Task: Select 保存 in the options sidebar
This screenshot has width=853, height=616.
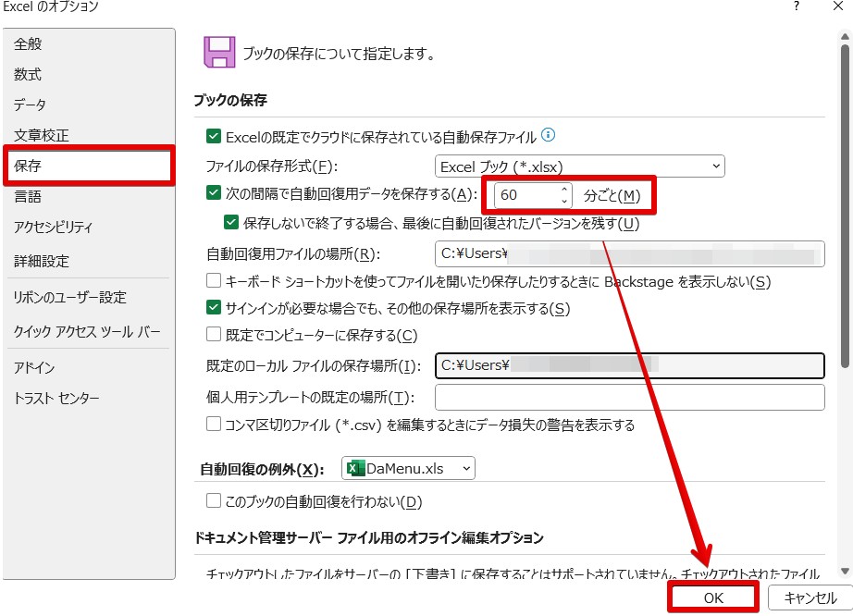Action: click(89, 166)
